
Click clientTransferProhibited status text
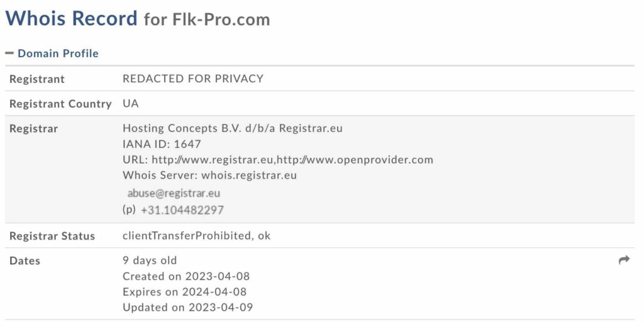[x=187, y=235]
